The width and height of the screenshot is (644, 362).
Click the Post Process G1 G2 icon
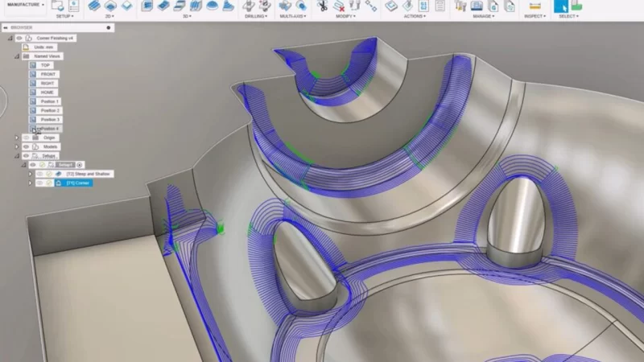[x=423, y=6]
